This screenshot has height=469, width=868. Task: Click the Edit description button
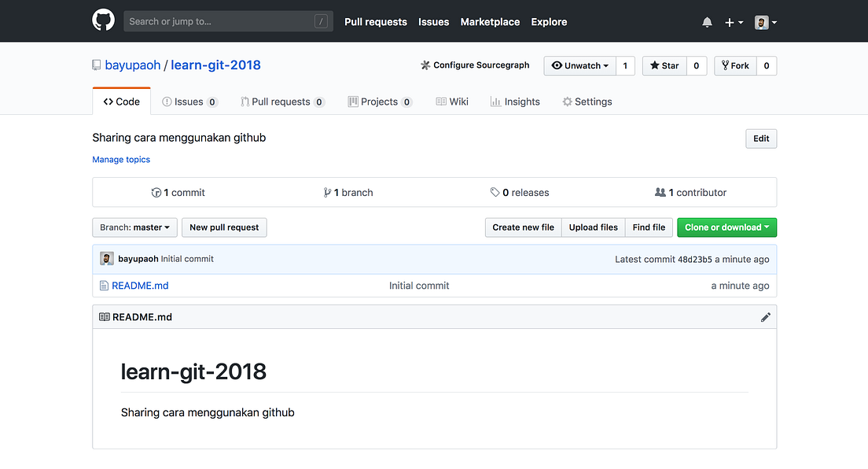coord(759,138)
